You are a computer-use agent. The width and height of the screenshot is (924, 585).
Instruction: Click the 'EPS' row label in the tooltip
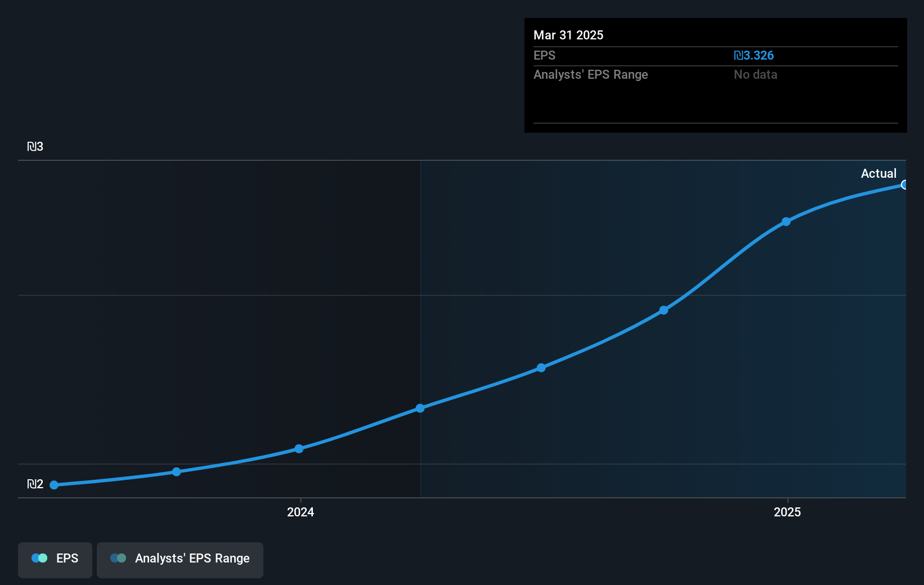pyautogui.click(x=544, y=56)
